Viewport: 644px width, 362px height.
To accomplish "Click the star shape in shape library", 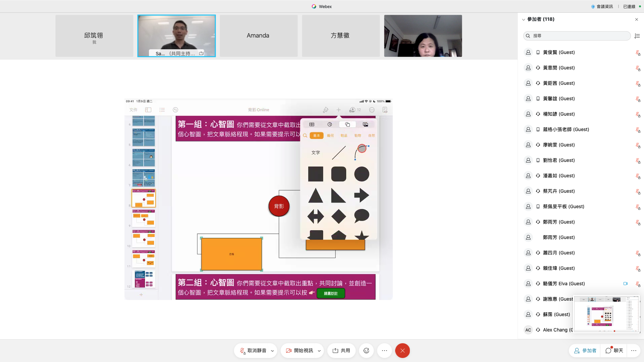I will pyautogui.click(x=362, y=235).
